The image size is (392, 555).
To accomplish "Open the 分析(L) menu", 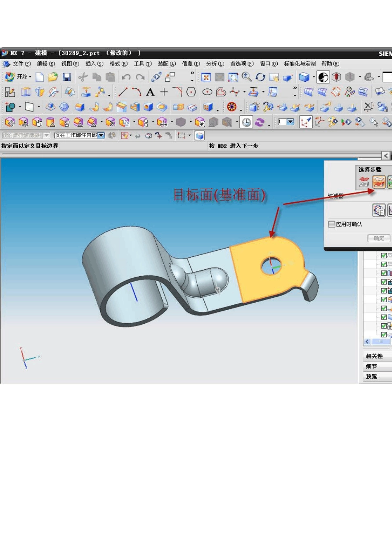I will pyautogui.click(x=215, y=64).
